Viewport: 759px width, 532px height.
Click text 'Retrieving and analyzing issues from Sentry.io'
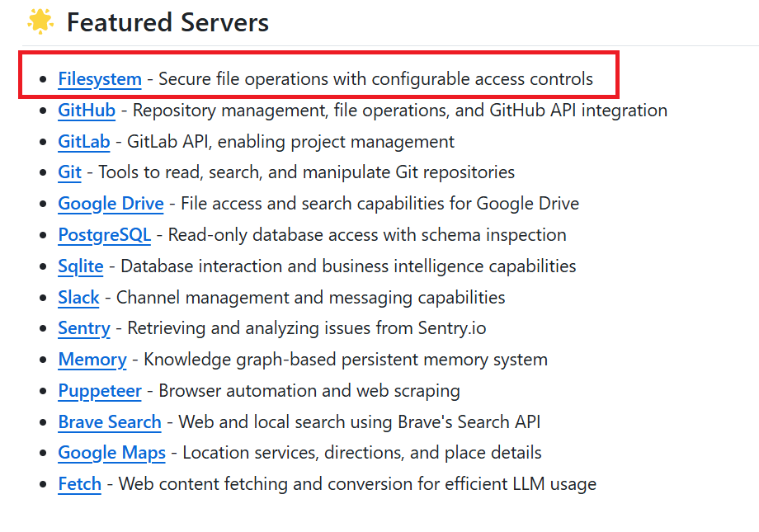(x=306, y=329)
